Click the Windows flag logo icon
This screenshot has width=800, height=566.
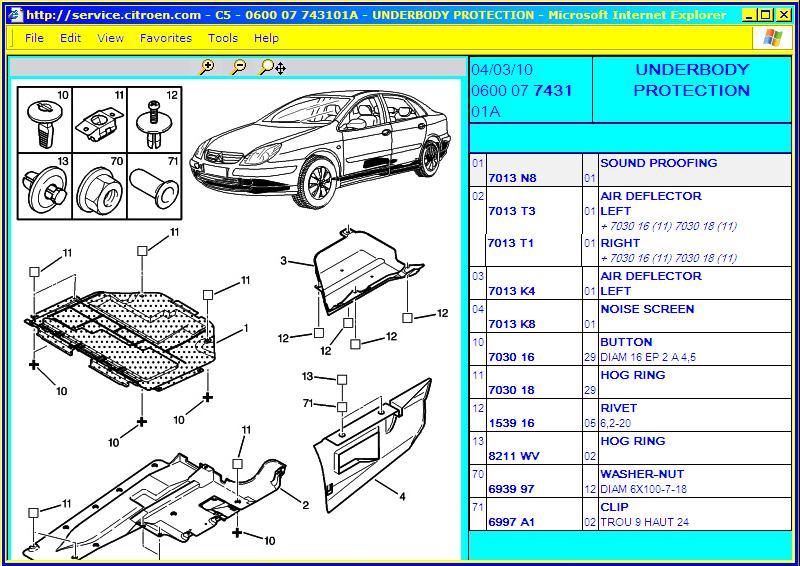[x=771, y=38]
